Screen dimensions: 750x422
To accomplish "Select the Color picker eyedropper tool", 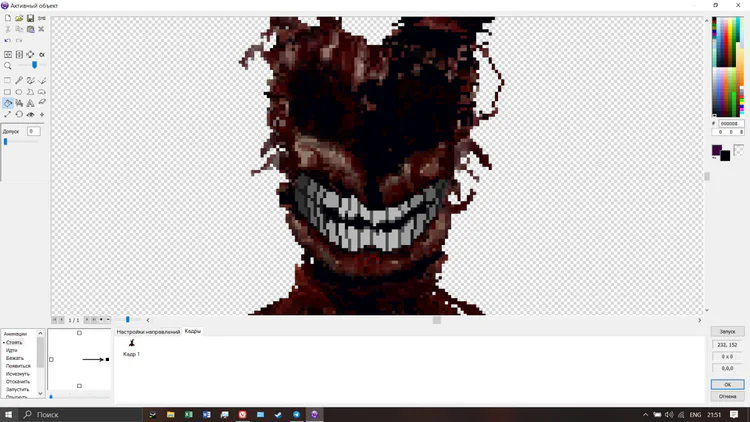I will [19, 80].
